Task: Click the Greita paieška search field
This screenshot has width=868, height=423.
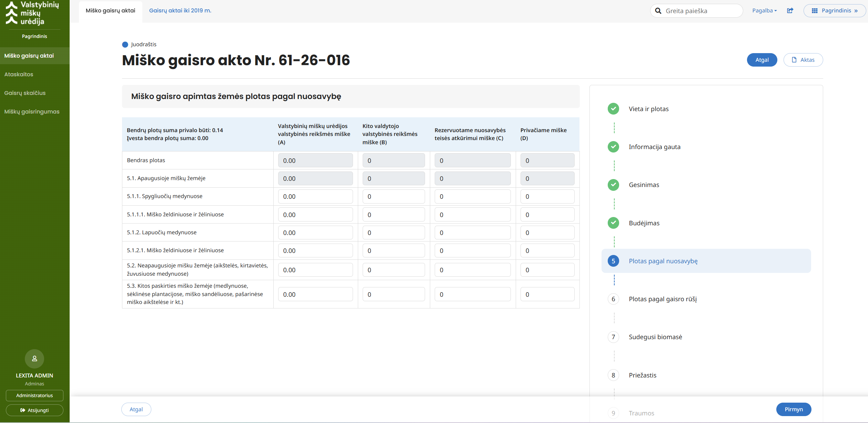Action: pyautogui.click(x=696, y=11)
